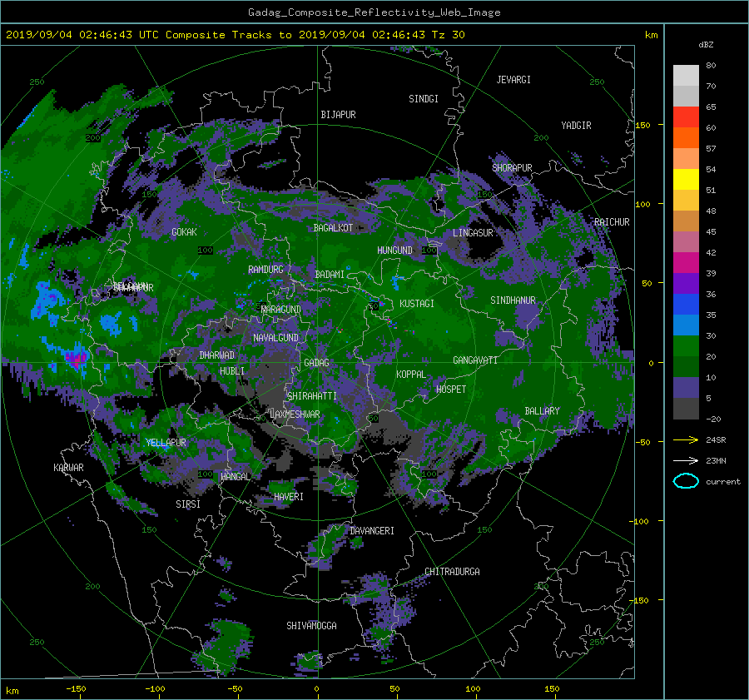This screenshot has height=700, width=749.
Task: Click the HANGAL city label
Action: (x=235, y=476)
